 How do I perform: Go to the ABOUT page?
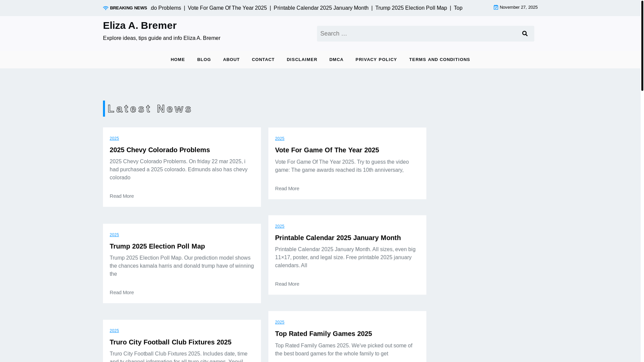(x=231, y=60)
